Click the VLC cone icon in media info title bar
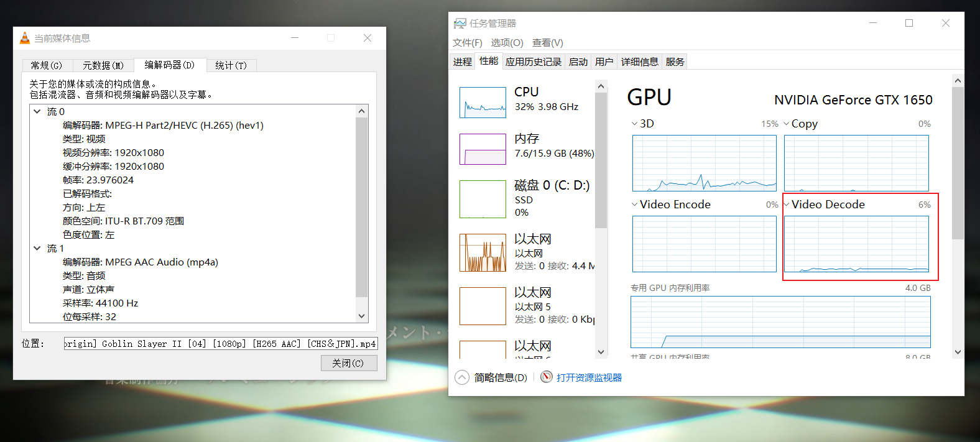 click(x=25, y=39)
